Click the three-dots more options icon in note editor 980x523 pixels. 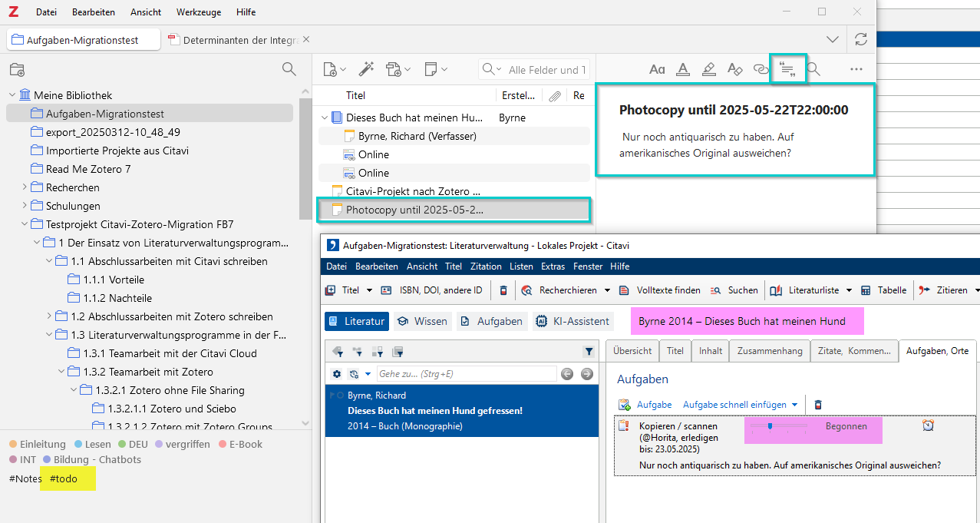click(856, 69)
